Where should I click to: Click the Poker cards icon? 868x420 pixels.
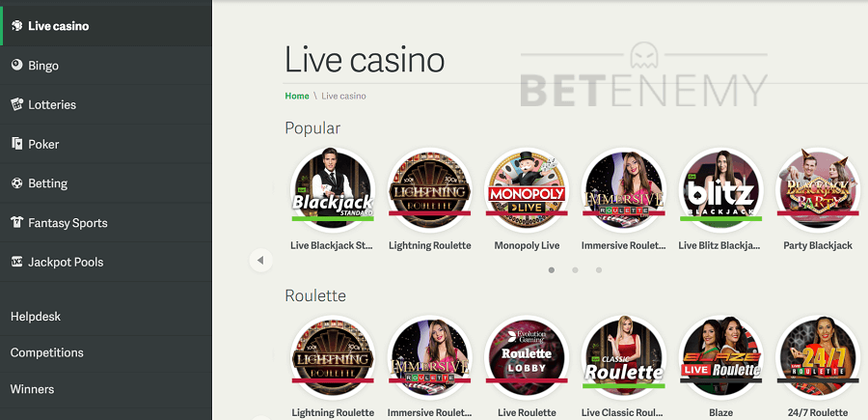pyautogui.click(x=16, y=144)
